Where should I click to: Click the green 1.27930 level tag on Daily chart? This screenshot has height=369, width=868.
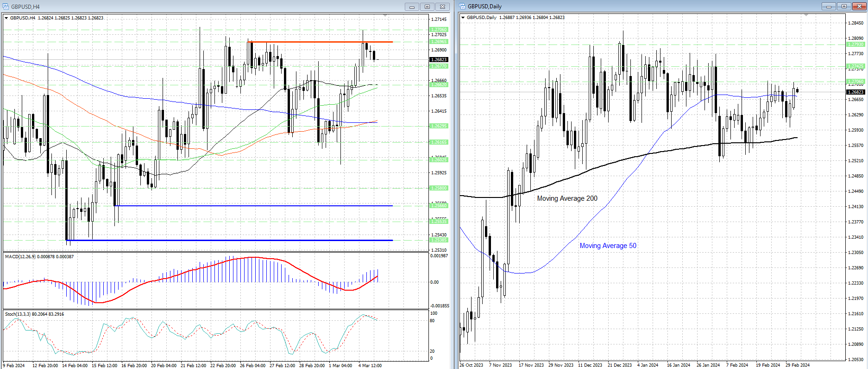click(856, 45)
